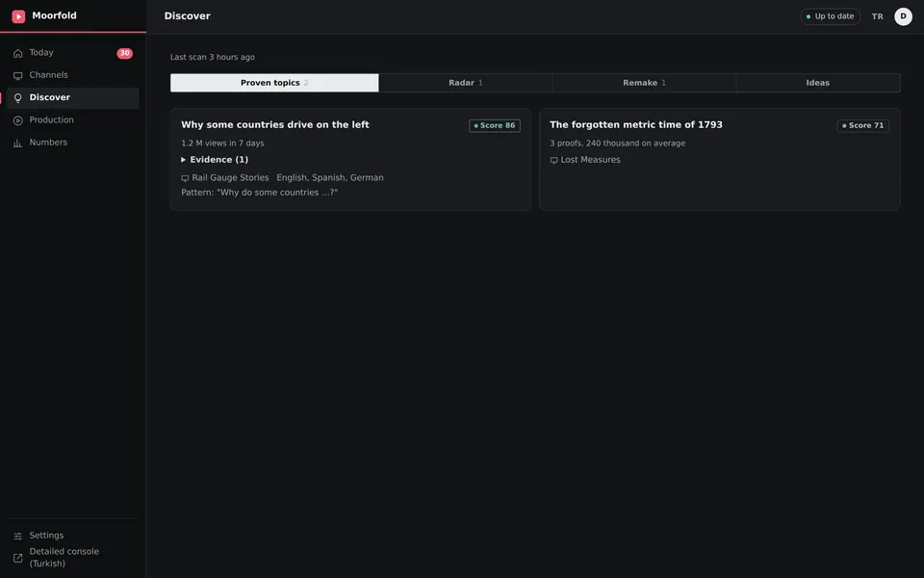Click '3 proofs, 240 thousand on average' text
Image resolution: width=924 pixels, height=578 pixels.
coord(618,144)
